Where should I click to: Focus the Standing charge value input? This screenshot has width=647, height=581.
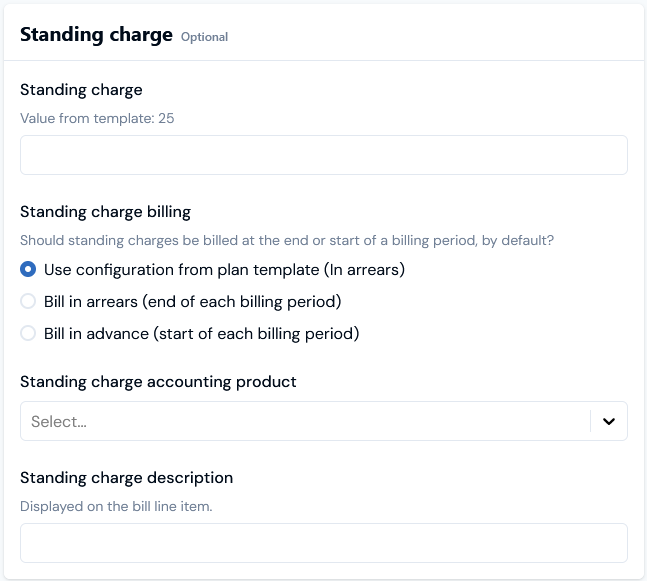(x=324, y=155)
